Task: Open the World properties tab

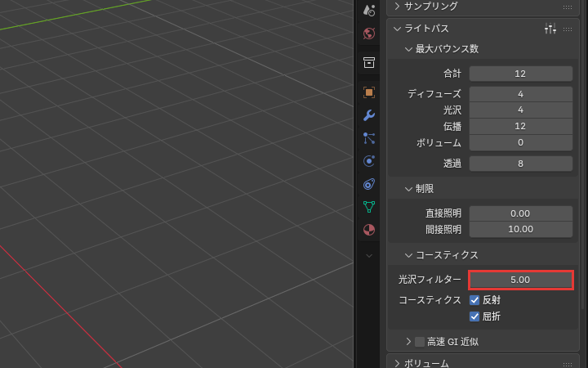Action: [x=369, y=34]
